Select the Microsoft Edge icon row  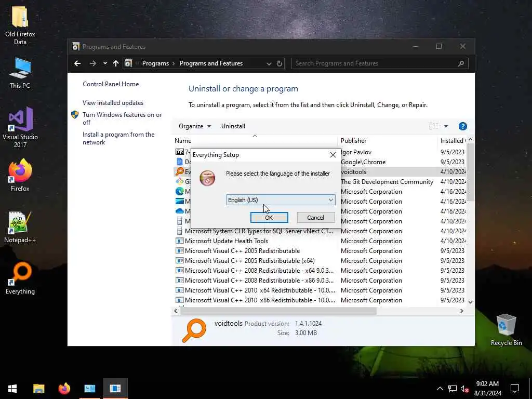[179, 191]
